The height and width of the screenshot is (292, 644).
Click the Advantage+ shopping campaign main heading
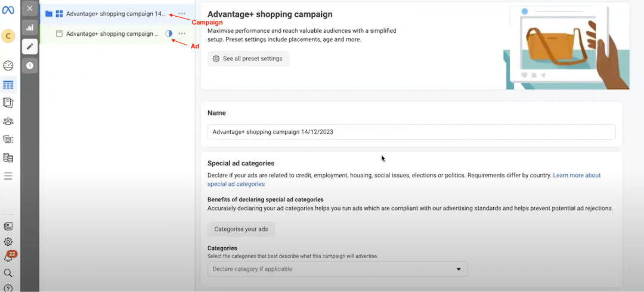pos(270,14)
